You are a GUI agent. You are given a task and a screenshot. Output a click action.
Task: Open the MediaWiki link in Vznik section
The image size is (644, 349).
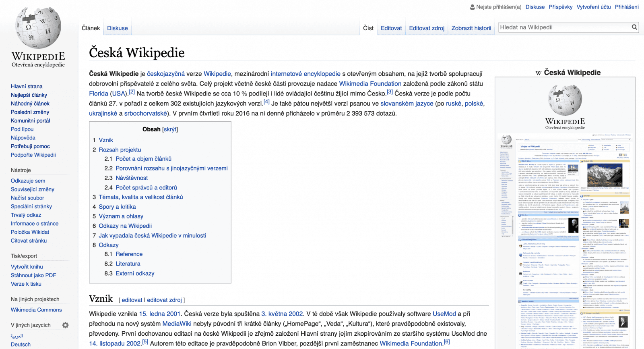tap(177, 324)
